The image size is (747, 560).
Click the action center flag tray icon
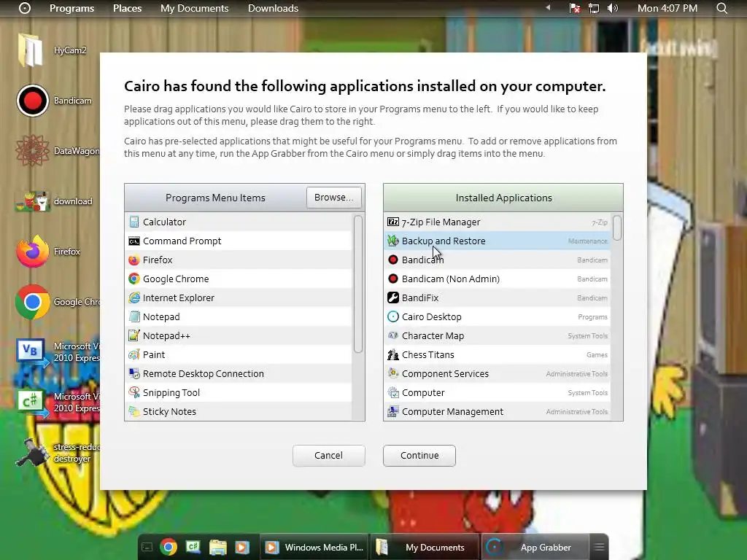575,8
